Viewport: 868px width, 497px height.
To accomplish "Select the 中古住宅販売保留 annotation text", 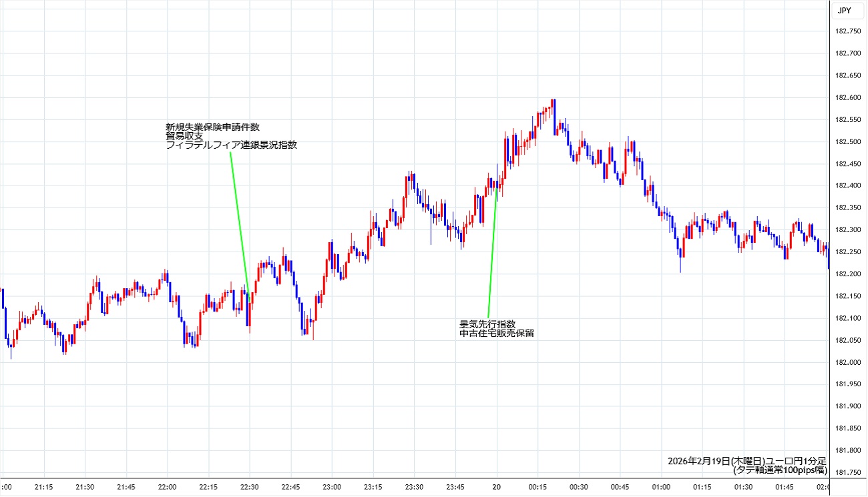I will 497,333.
